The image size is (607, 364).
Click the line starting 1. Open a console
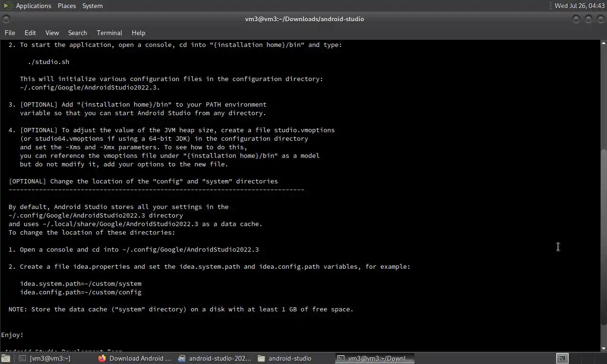(134, 249)
